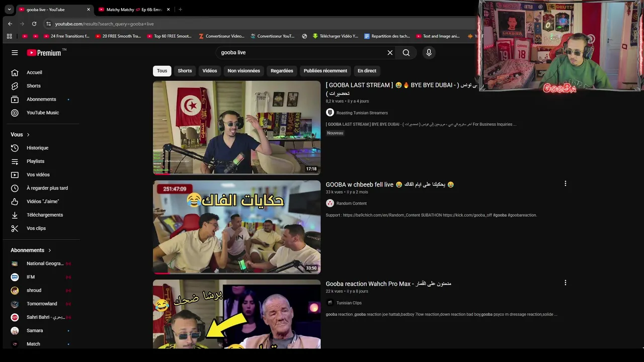Screen dimensions: 644x362
Task: Open the site info icon in address bar
Action: click(48, 24)
